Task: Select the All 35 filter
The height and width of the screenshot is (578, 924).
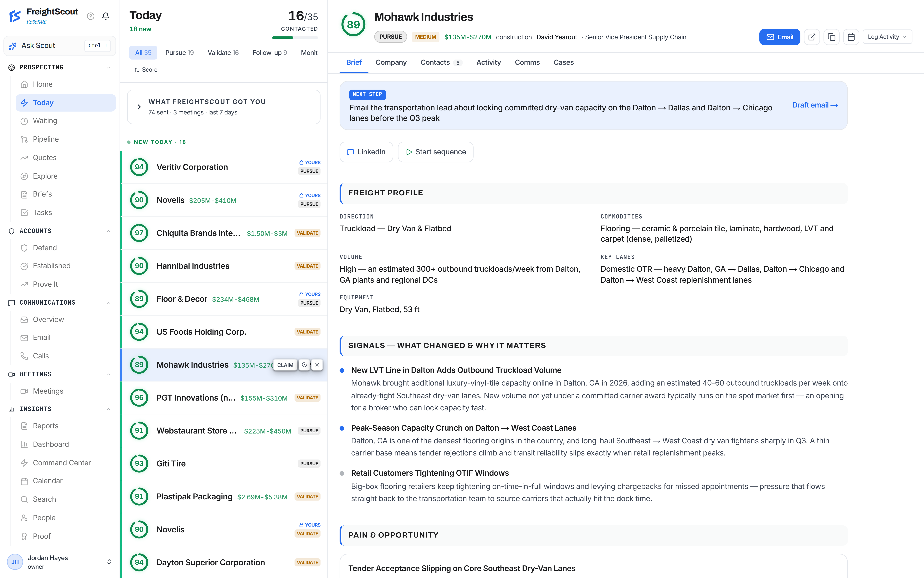Action: 143,53
